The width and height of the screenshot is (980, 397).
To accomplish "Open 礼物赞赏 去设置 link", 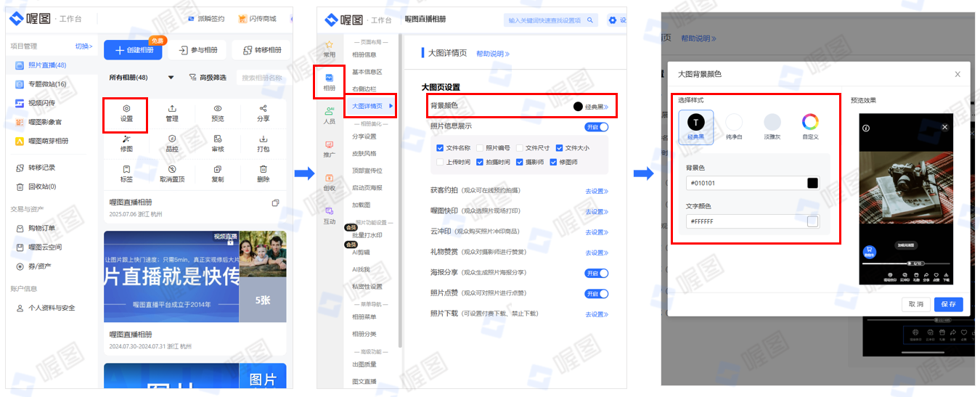I will pyautogui.click(x=597, y=252).
